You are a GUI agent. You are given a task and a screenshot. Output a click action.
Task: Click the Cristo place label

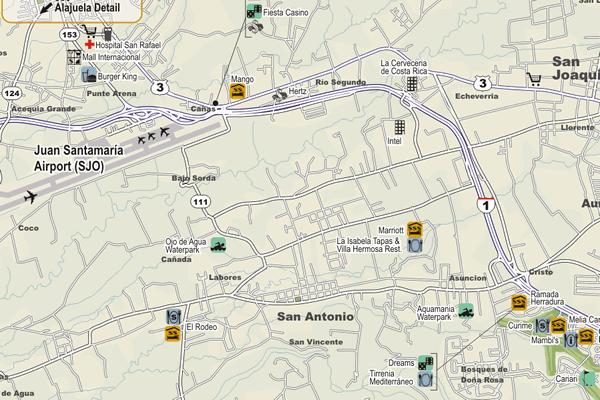point(541,272)
